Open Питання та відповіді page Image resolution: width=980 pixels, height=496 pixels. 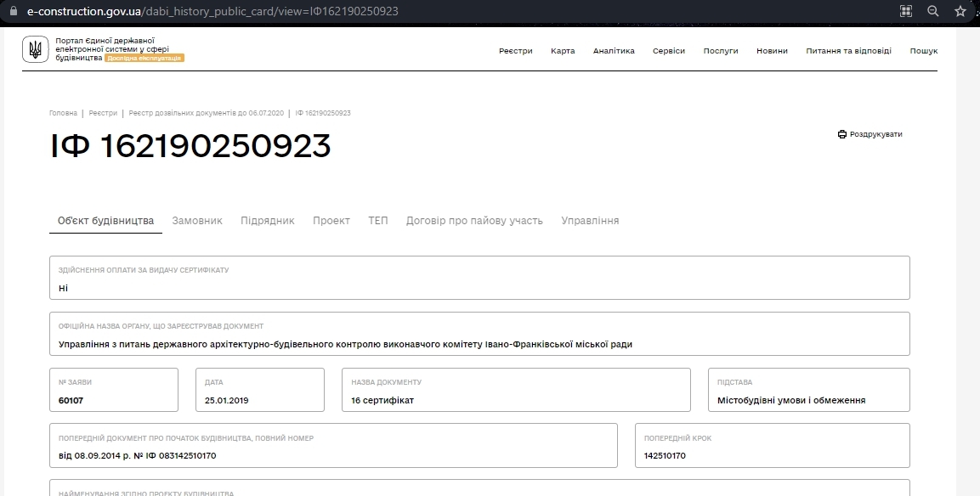click(849, 51)
